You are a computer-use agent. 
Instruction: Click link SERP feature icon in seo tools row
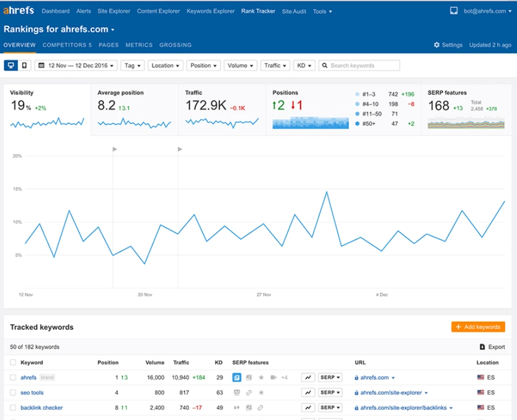(x=249, y=393)
